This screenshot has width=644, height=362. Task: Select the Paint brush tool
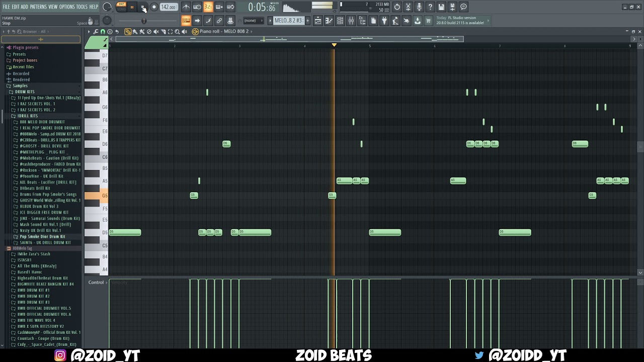tap(135, 31)
